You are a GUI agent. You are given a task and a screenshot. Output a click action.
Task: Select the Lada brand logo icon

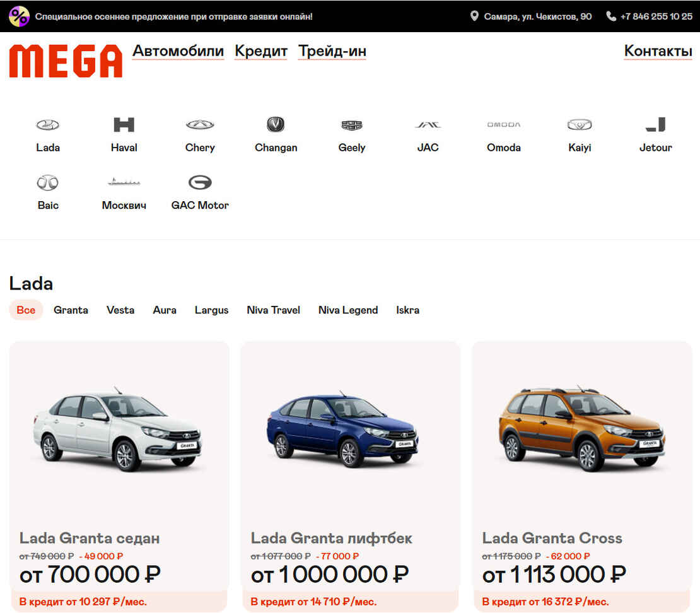click(48, 125)
